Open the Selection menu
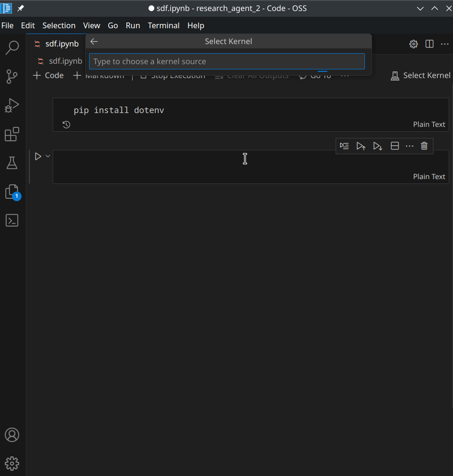The width and height of the screenshot is (453, 476). 59,25
